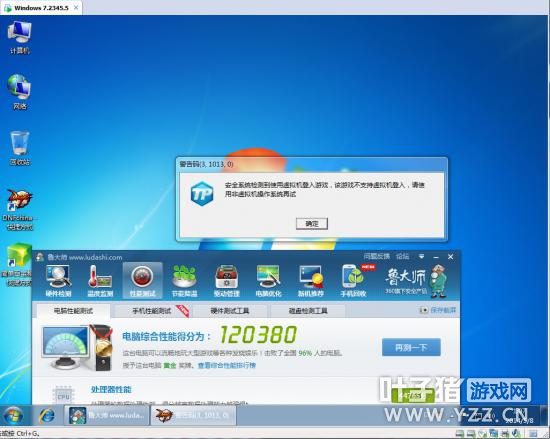This screenshot has width=550, height=439.
Task: Open 电脑优化 PC optimization tool
Action: coord(268,281)
